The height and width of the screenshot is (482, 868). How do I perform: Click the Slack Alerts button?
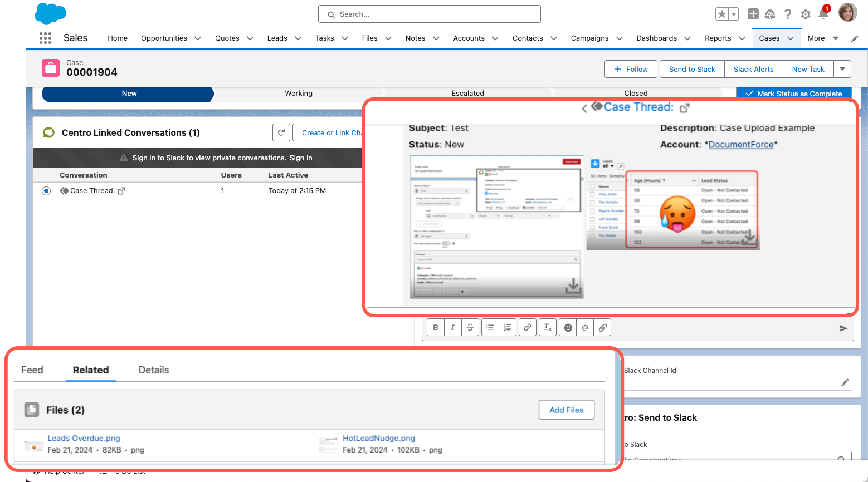(x=753, y=69)
